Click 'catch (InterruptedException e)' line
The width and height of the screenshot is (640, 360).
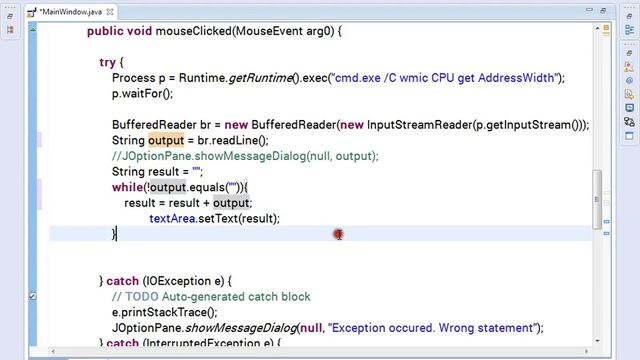point(189,342)
